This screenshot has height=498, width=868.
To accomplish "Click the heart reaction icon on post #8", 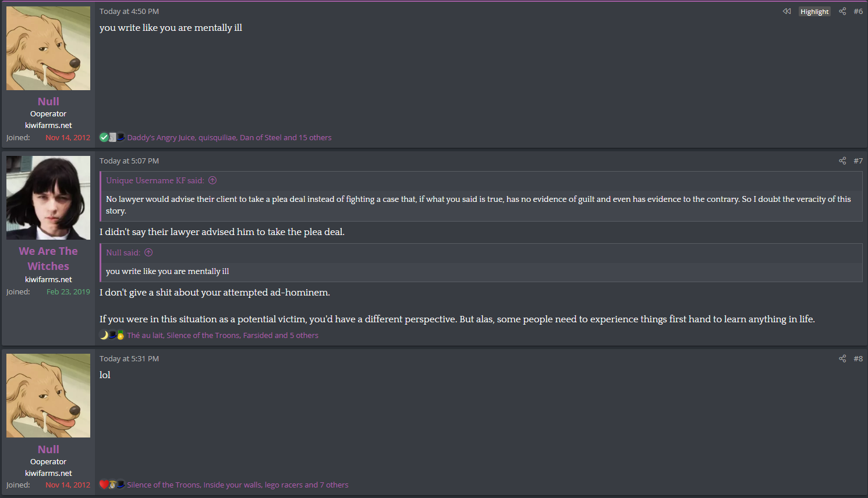I will pyautogui.click(x=104, y=485).
